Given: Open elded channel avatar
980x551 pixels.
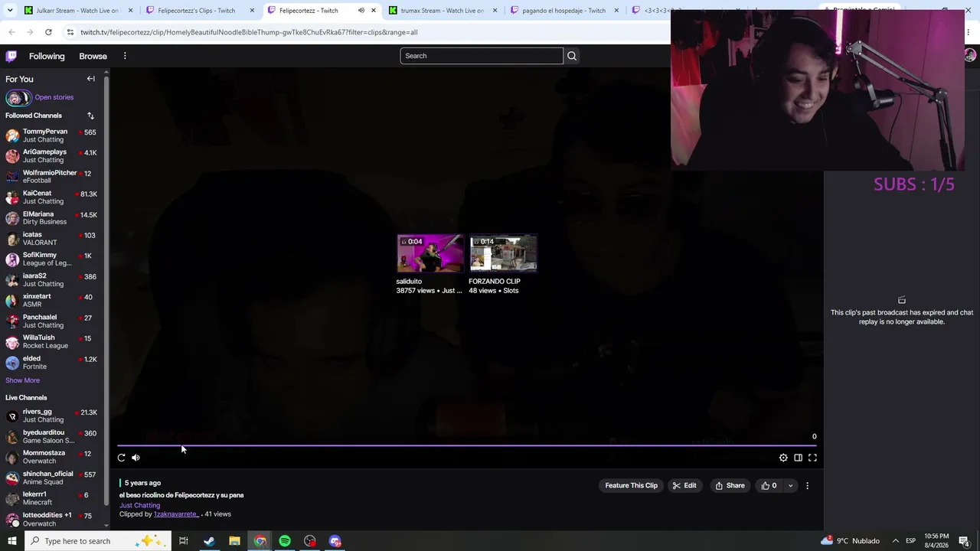Looking at the screenshot, I should coord(12,363).
